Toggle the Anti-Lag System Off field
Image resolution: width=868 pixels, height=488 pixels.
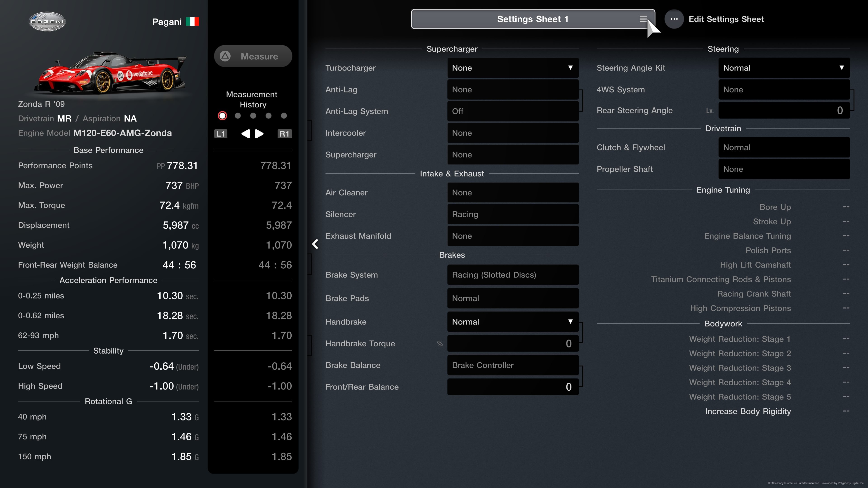click(513, 111)
